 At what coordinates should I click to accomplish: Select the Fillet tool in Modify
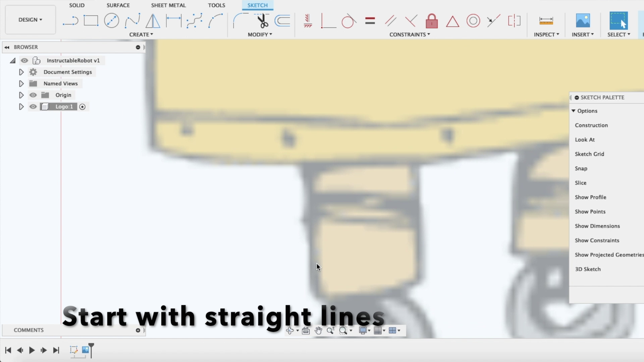pos(239,21)
